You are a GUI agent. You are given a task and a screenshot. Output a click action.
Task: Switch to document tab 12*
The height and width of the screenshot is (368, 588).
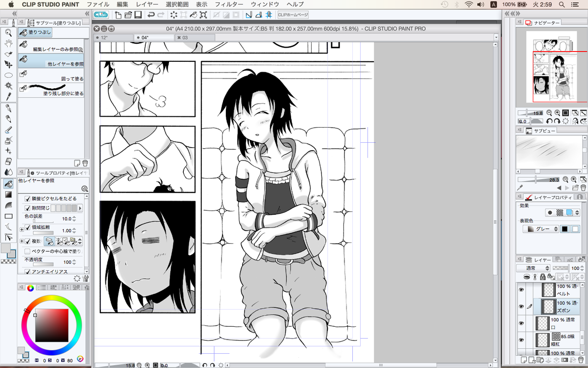[114, 37]
